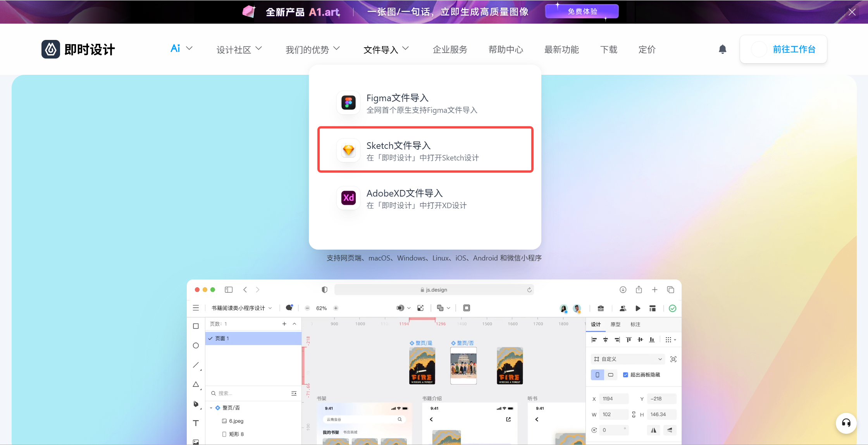The image size is (868, 445).
Task: Uncheck the 超出画板隐藏 checkbox
Action: point(625,374)
